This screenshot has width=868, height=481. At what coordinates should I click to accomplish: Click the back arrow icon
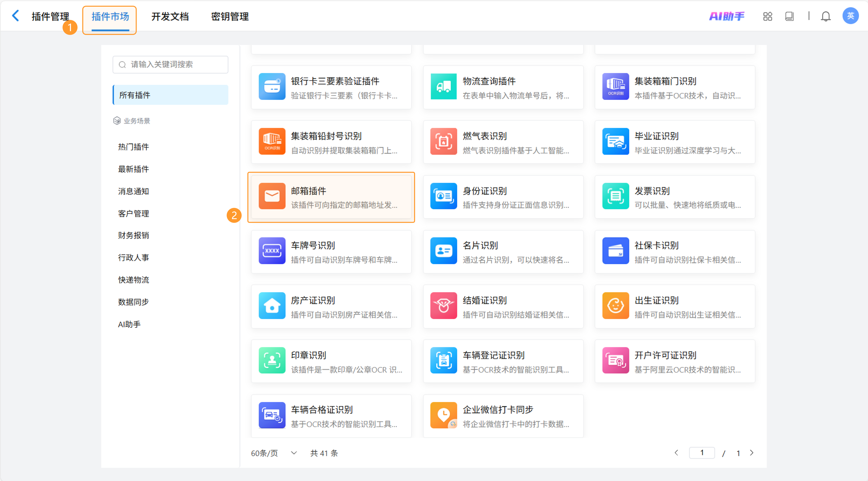(x=16, y=16)
